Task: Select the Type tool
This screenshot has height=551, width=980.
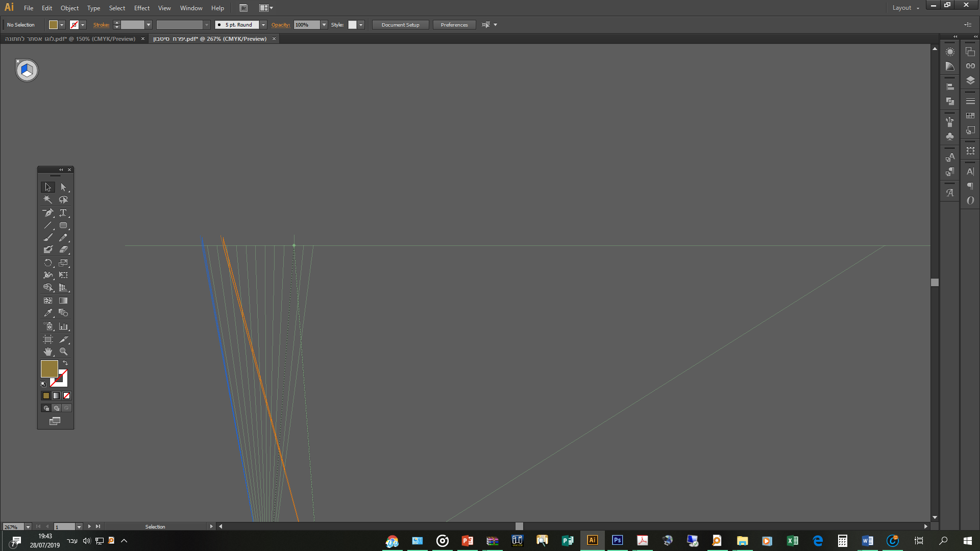Action: (x=63, y=213)
